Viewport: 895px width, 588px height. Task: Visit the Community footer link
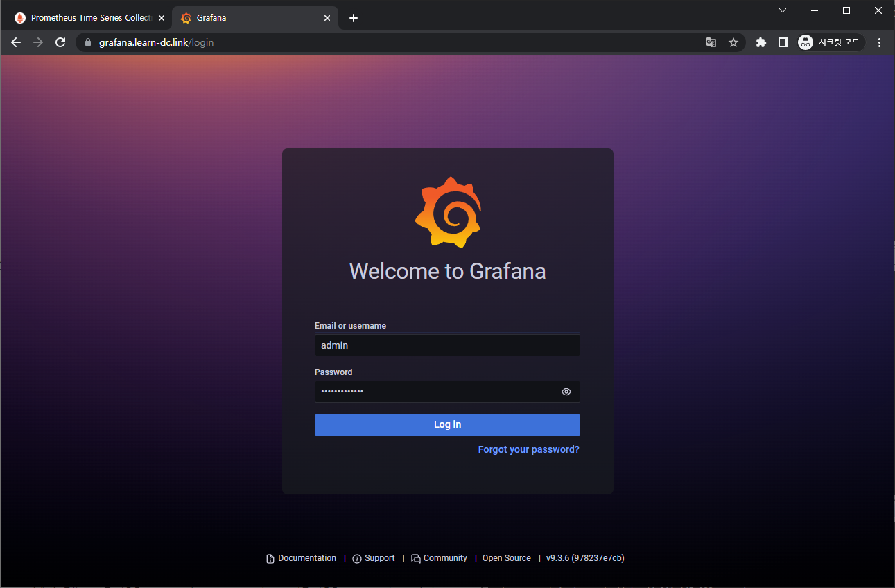tap(444, 558)
